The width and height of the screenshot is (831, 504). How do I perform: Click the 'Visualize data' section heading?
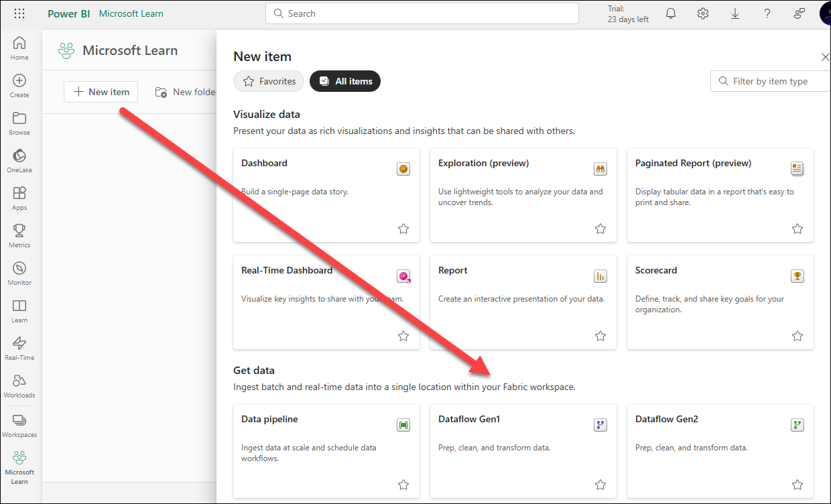[267, 114]
